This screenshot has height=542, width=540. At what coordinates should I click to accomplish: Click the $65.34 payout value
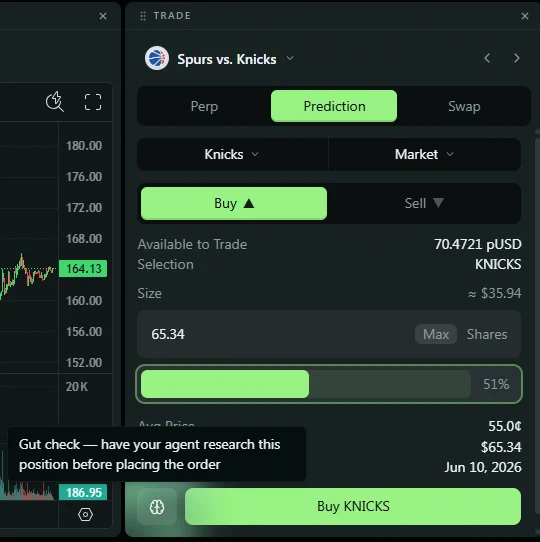(501, 447)
